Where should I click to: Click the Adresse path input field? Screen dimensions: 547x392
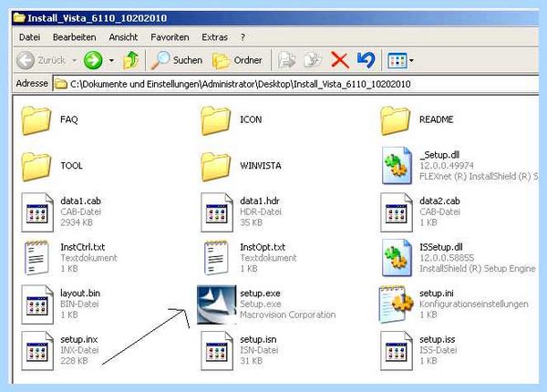[295, 84]
